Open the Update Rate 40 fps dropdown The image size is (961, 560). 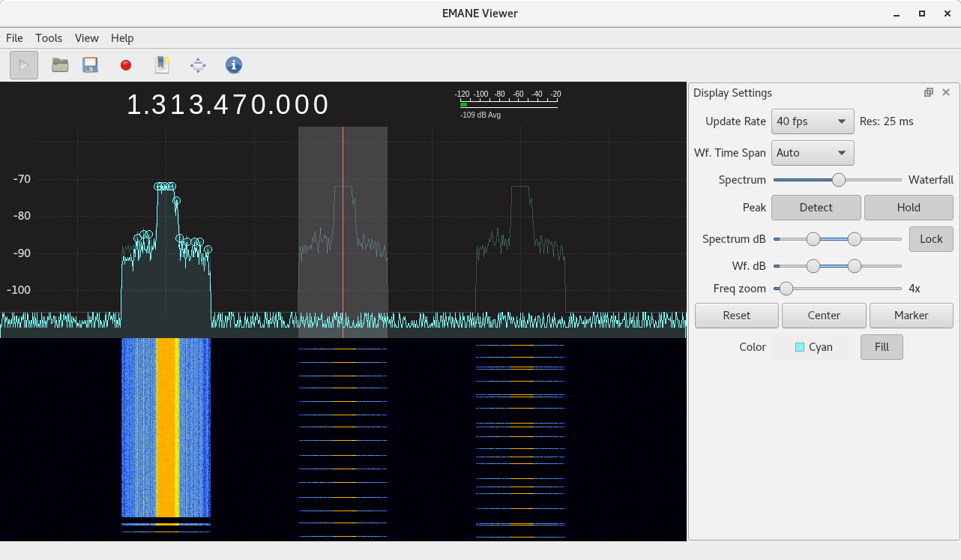coord(813,121)
